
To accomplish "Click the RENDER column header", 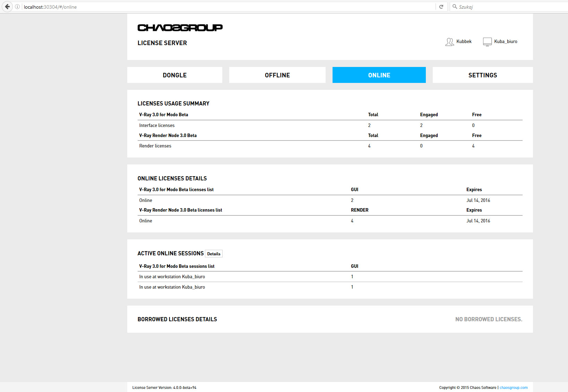I will tap(360, 210).
